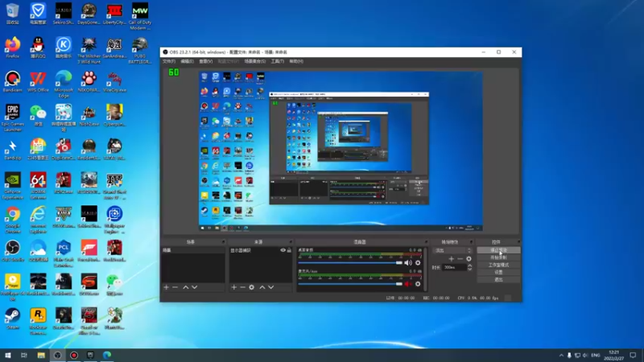Click the transition duration 300ms field
Screen dimensions: 644x362
pyautogui.click(x=454, y=267)
